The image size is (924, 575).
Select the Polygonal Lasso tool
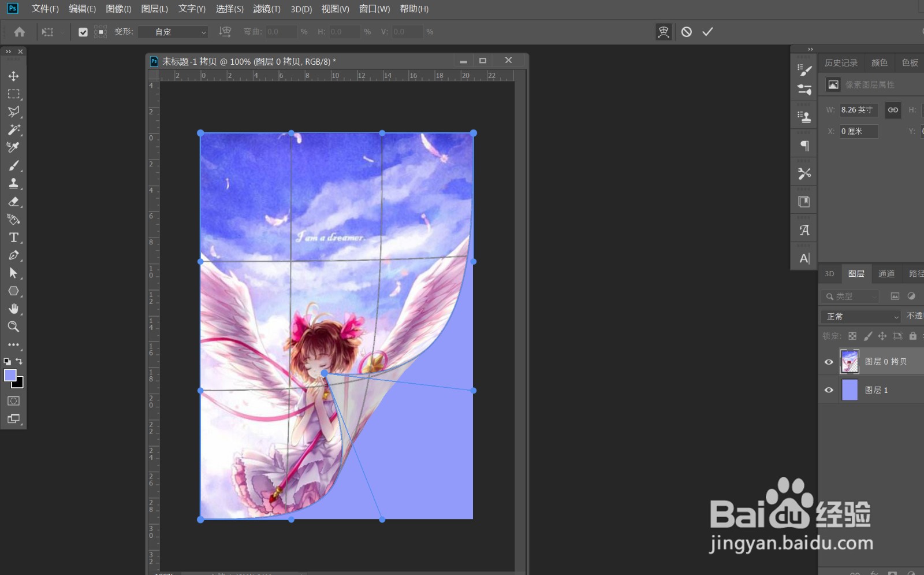point(13,112)
